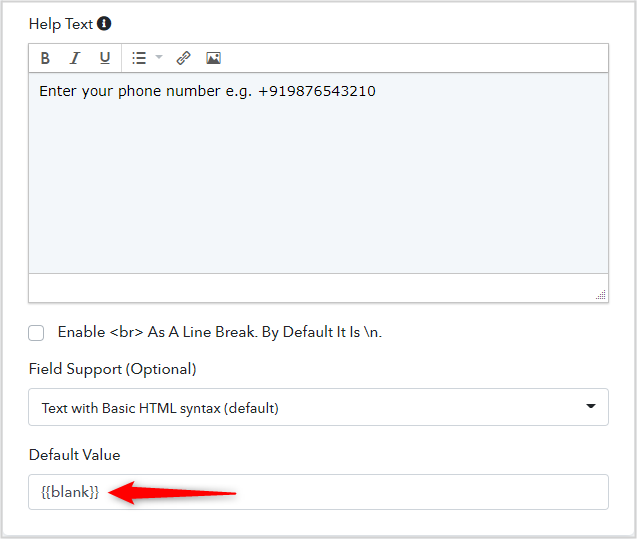Image resolution: width=637 pixels, height=539 pixels.
Task: Apply italic formatting in Help Text toolbar
Action: [x=75, y=58]
